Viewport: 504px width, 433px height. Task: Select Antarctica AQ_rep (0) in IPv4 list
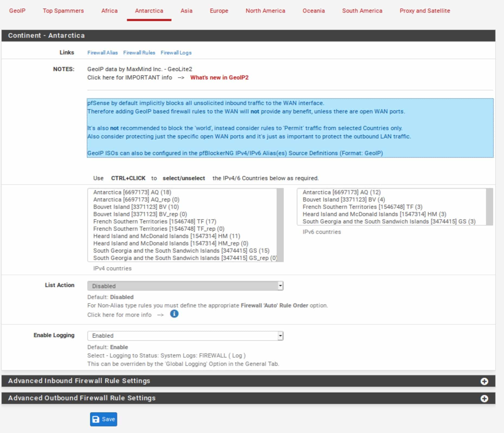182,199
